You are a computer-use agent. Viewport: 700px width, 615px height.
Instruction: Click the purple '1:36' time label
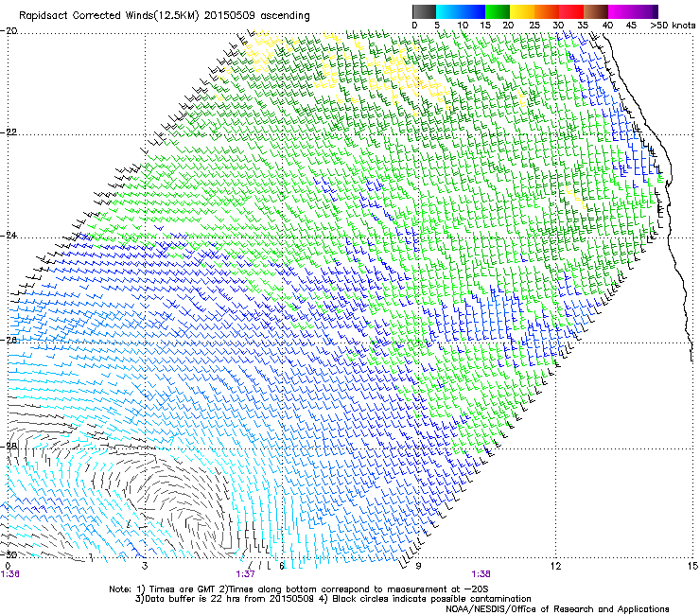[x=9, y=574]
